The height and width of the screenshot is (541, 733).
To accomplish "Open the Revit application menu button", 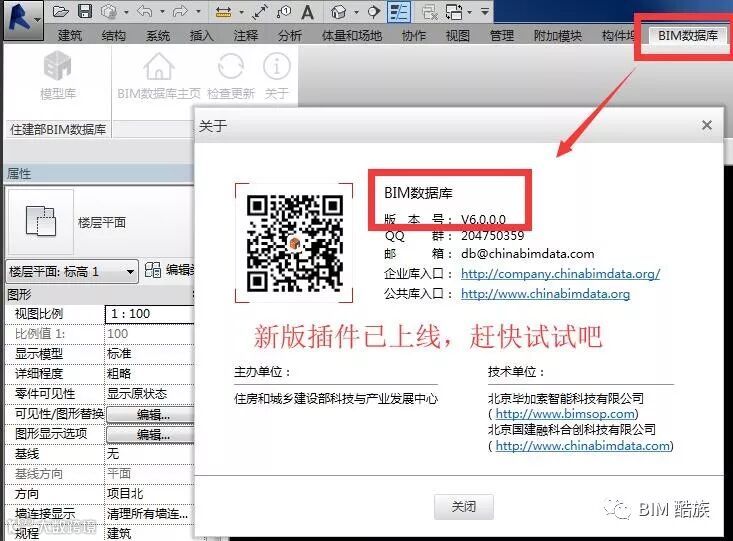I will (23, 20).
